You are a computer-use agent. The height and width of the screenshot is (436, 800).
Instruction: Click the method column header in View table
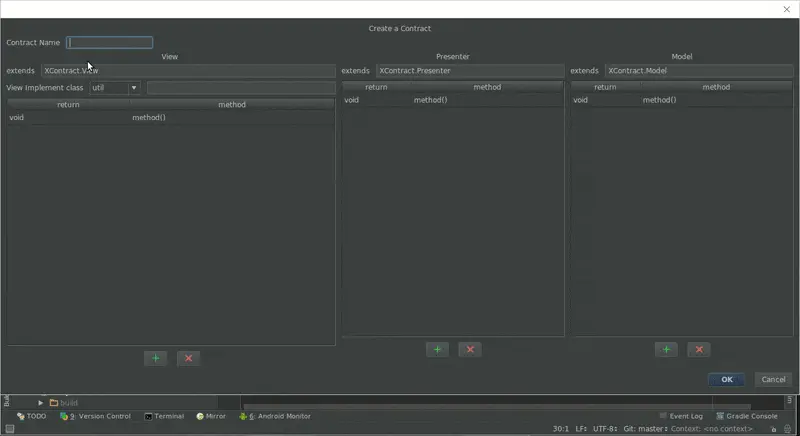pyautogui.click(x=232, y=105)
